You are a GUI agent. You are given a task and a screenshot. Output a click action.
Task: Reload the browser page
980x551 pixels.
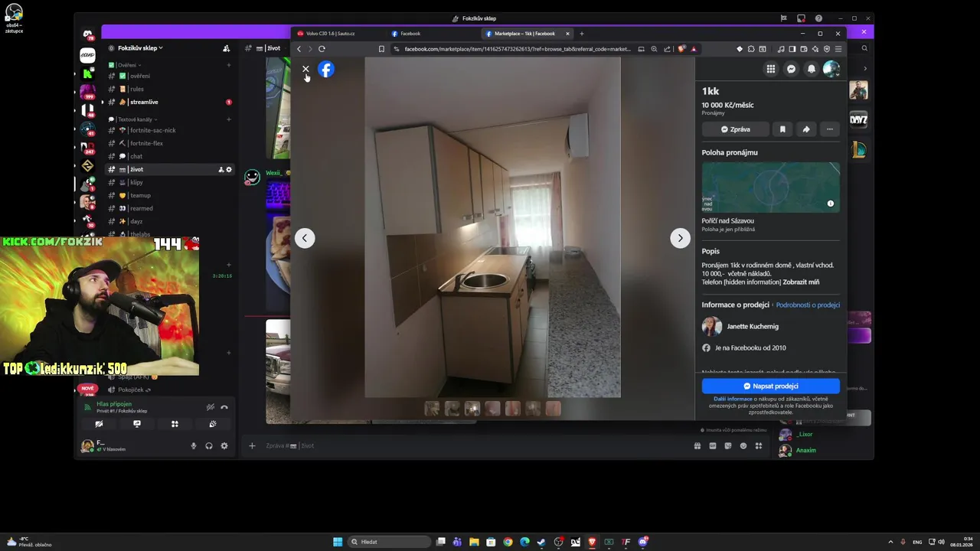[x=322, y=49]
